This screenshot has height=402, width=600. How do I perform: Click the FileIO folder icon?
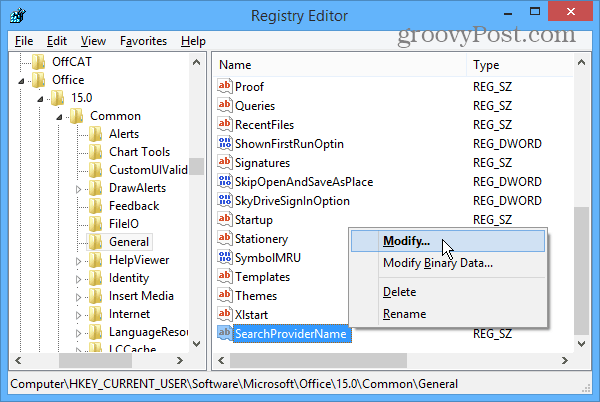click(96, 224)
